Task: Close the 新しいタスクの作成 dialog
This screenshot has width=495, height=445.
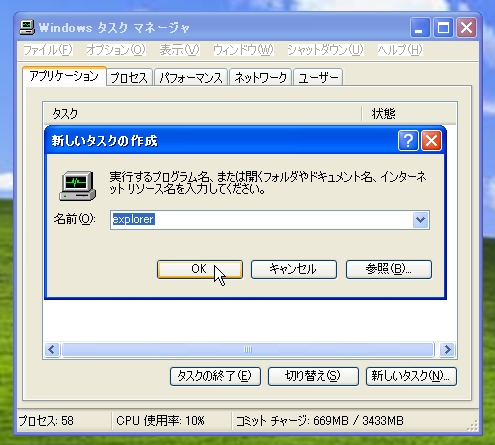Action: coord(431,141)
